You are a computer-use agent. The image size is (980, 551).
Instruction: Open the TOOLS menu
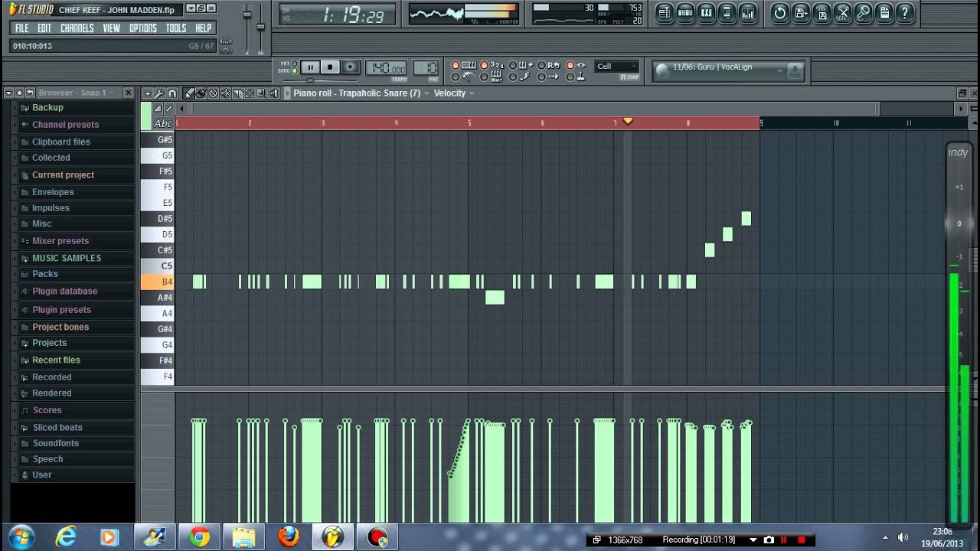[x=176, y=28]
